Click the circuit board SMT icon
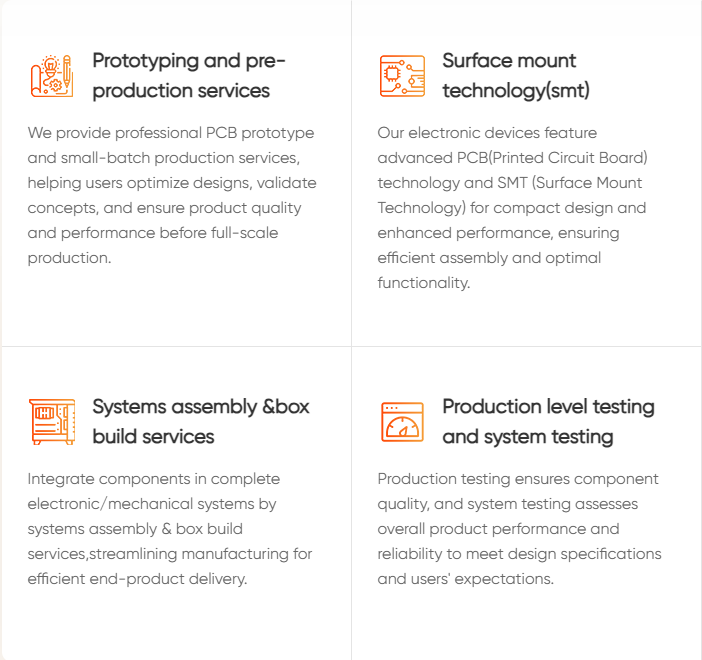This screenshot has height=660, width=702. tap(402, 76)
